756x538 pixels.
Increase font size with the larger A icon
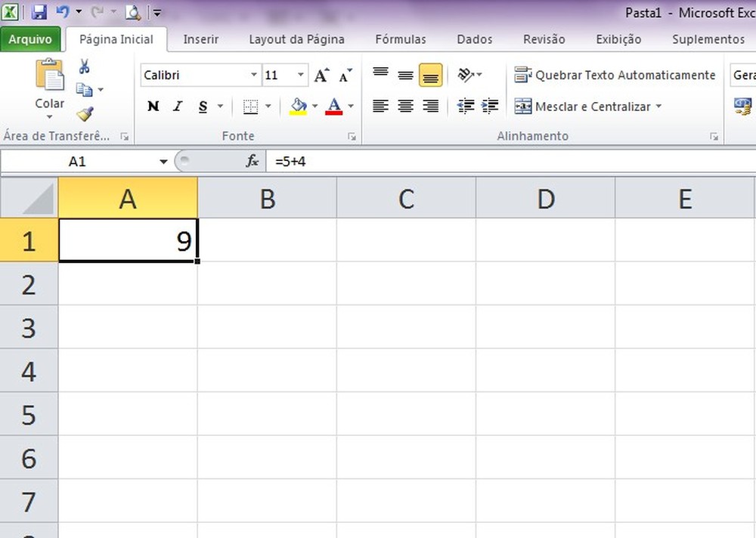[321, 75]
